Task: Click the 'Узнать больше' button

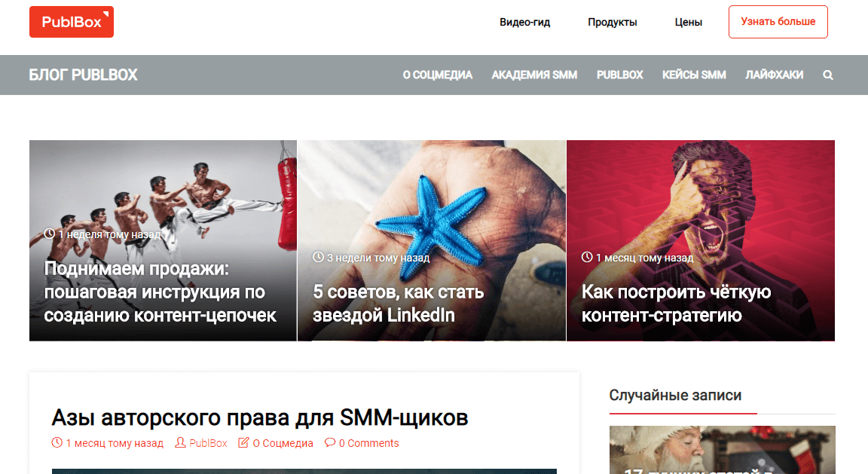Action: pyautogui.click(x=778, y=22)
